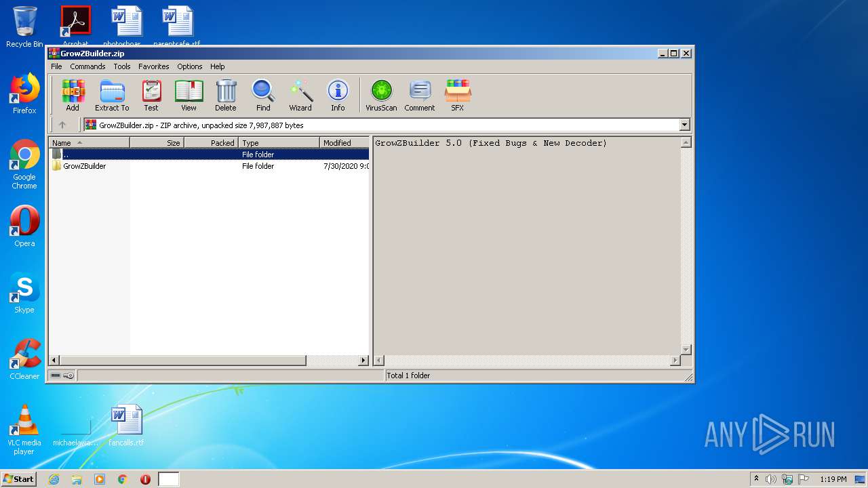Click the archive comment text
The image size is (868, 488).
(x=491, y=143)
